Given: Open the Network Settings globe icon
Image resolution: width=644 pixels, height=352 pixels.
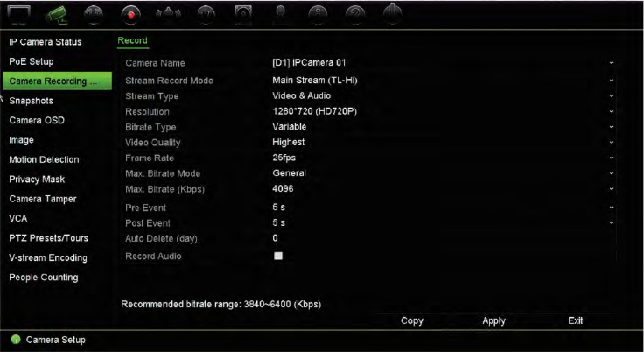Looking at the screenshot, I should 94,15.
